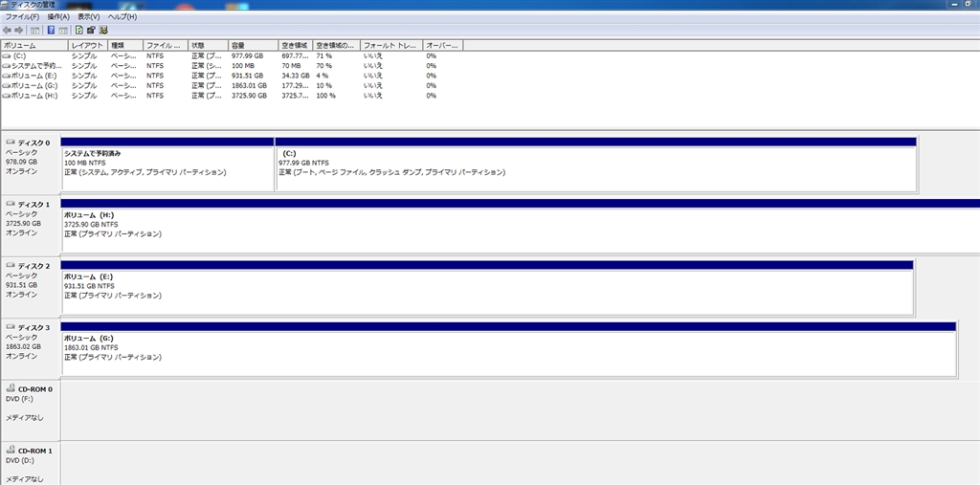Open the ファイル(F) menu
The image size is (980, 485).
pos(22,17)
